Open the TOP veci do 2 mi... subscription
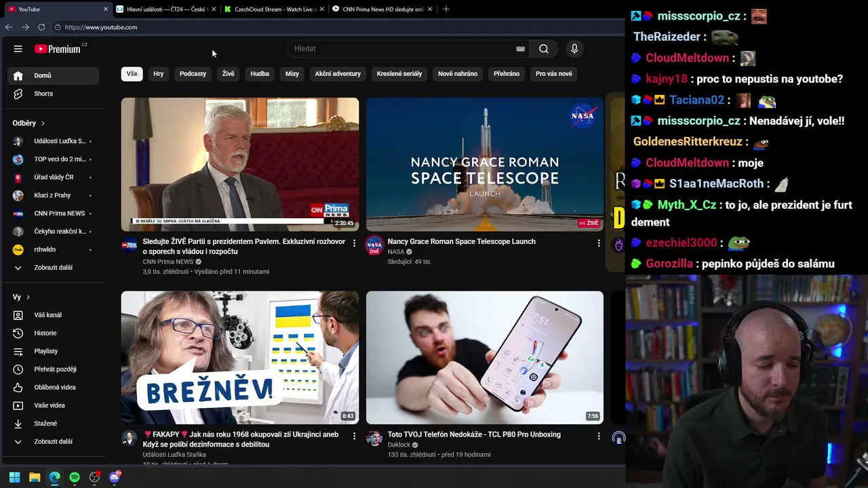 (x=54, y=159)
